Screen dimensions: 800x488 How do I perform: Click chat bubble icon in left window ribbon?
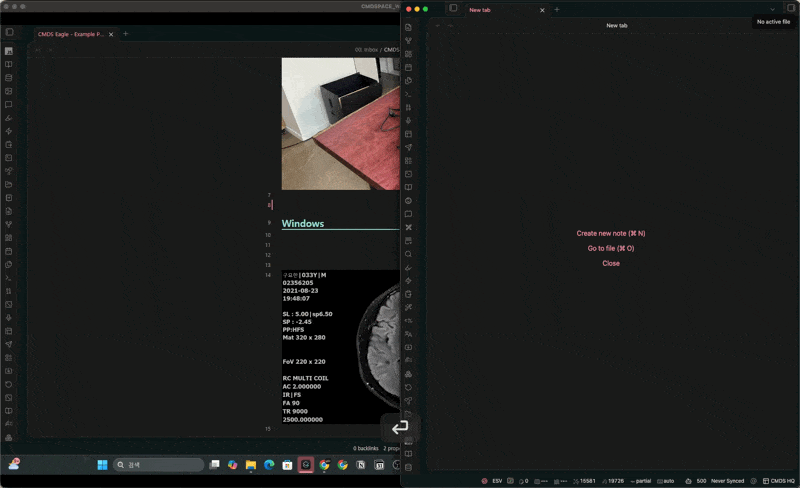9,105
